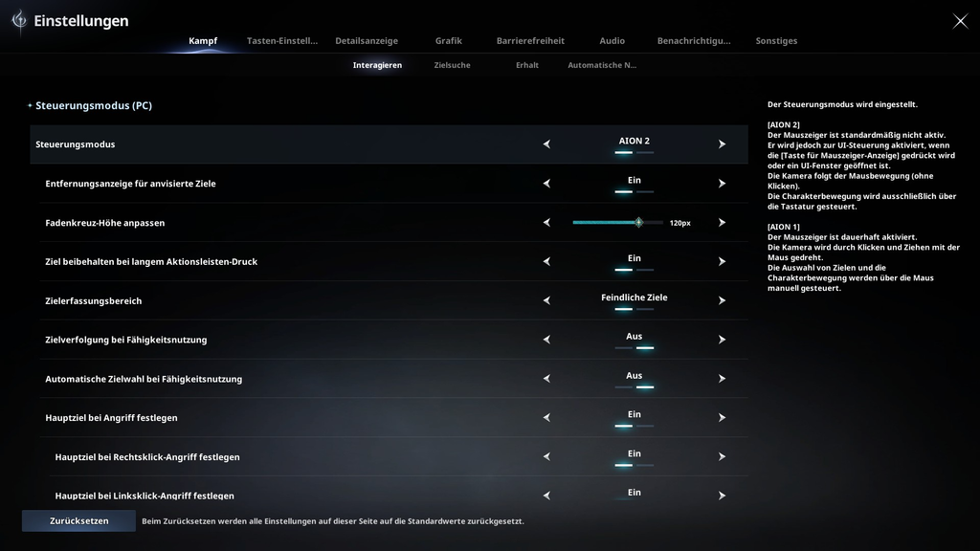
Task: Open the Audio settings tab
Action: (x=612, y=40)
